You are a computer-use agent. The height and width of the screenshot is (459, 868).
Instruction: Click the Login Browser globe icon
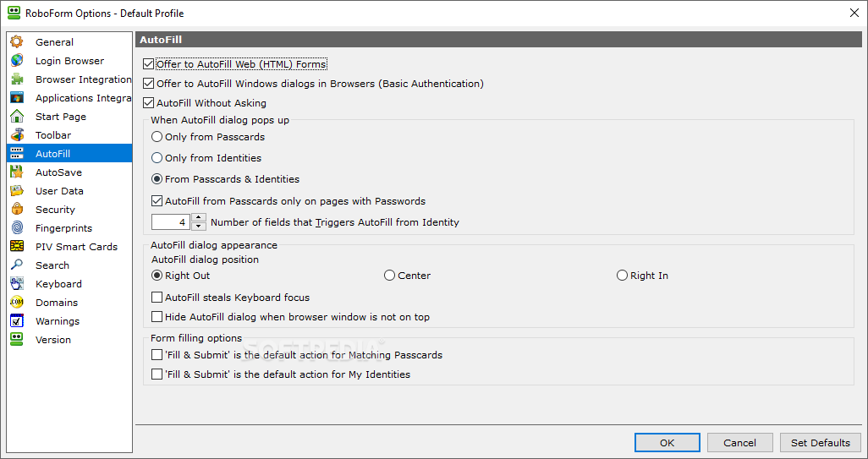[17, 61]
